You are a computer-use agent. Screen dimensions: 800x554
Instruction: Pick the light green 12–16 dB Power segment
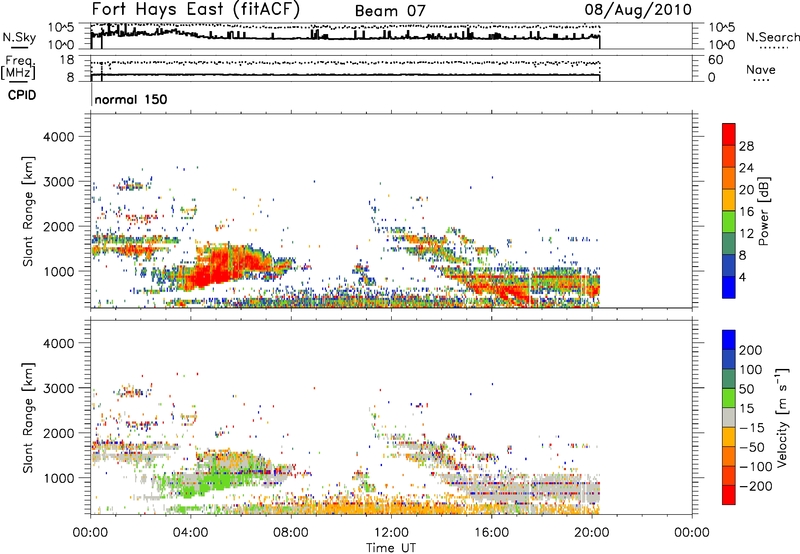[x=729, y=222]
